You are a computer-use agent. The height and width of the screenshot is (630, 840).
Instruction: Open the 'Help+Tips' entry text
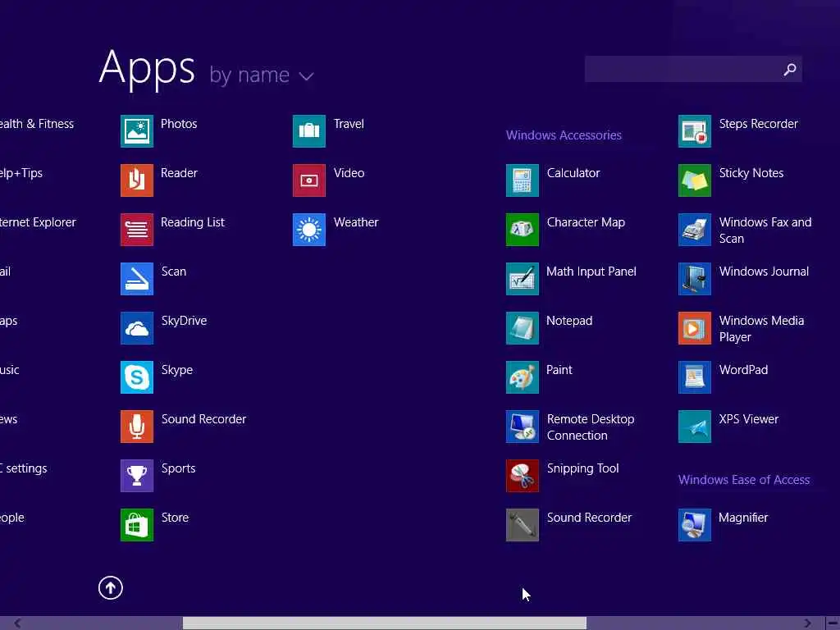(21, 174)
